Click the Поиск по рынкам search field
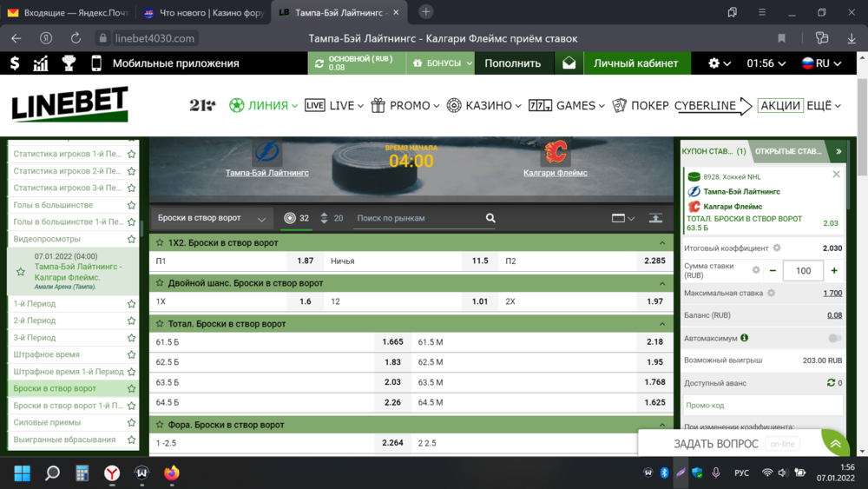Screen dimensions: 868x489 (x=418, y=218)
